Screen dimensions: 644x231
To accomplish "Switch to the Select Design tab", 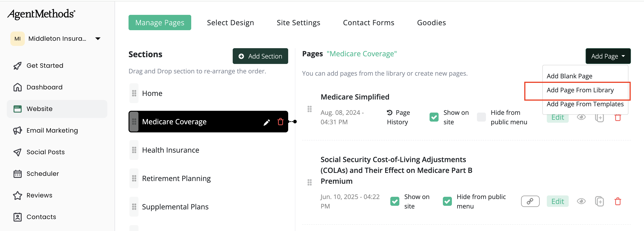I will click(230, 23).
